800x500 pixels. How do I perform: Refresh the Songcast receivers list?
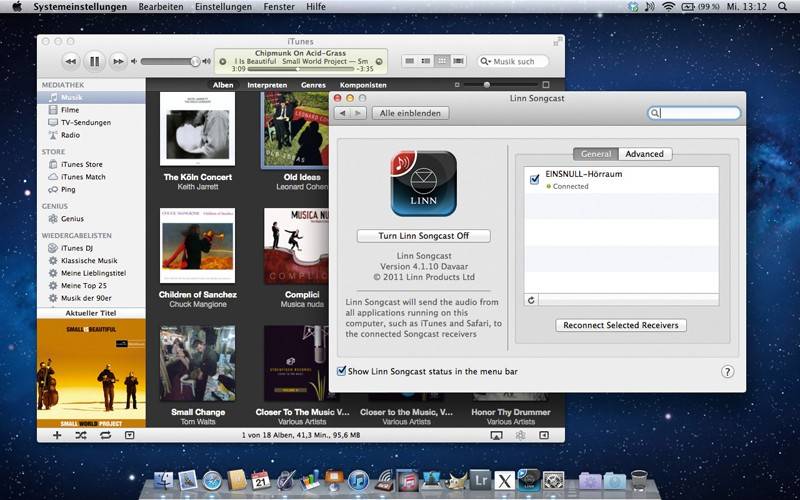click(531, 300)
